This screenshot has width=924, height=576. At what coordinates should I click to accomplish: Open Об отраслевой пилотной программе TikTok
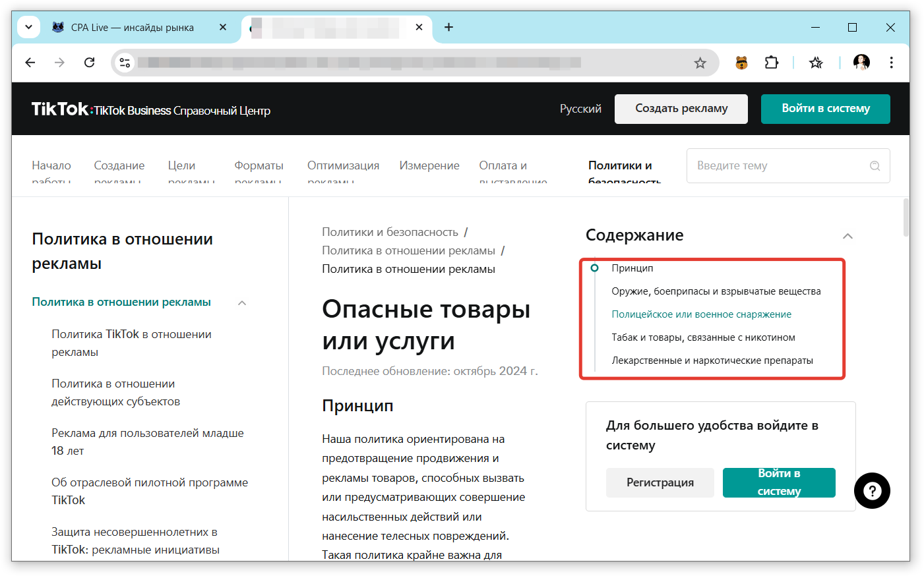click(x=150, y=491)
